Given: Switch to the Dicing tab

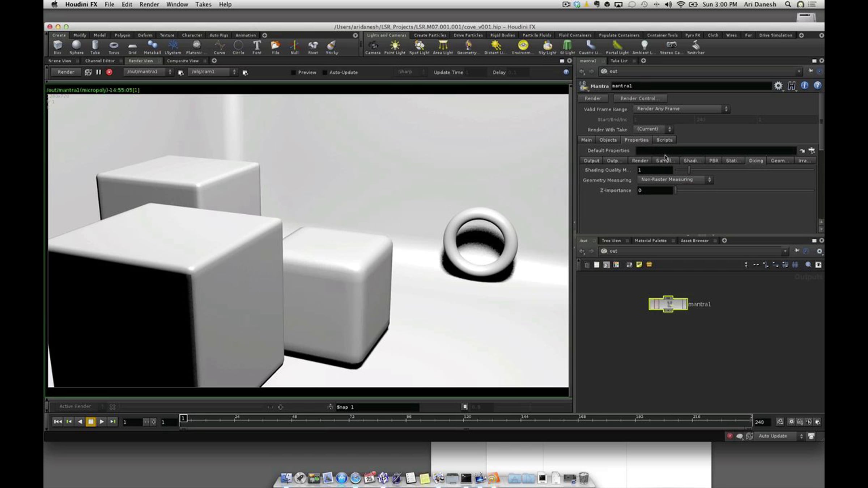Looking at the screenshot, I should coord(756,160).
